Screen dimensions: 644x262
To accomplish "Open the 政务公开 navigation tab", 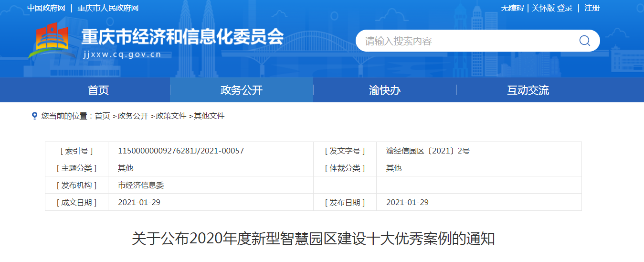I will 242,90.
